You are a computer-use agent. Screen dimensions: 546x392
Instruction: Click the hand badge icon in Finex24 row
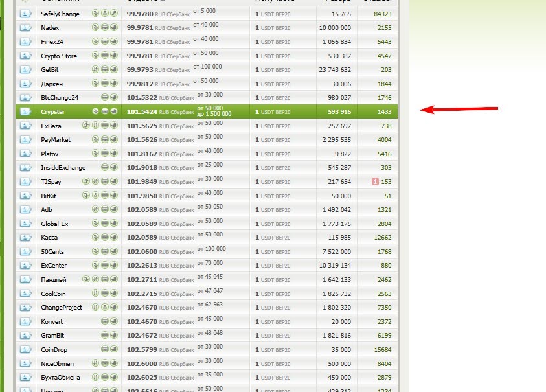pos(114,41)
